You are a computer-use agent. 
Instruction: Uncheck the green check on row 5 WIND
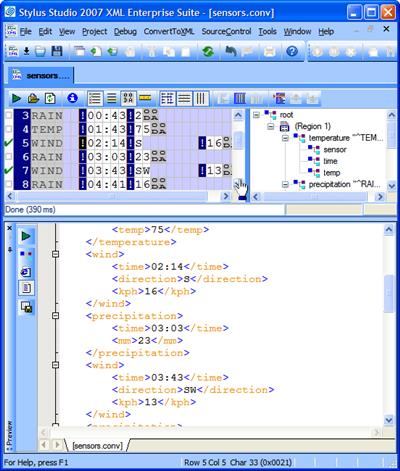point(8,143)
